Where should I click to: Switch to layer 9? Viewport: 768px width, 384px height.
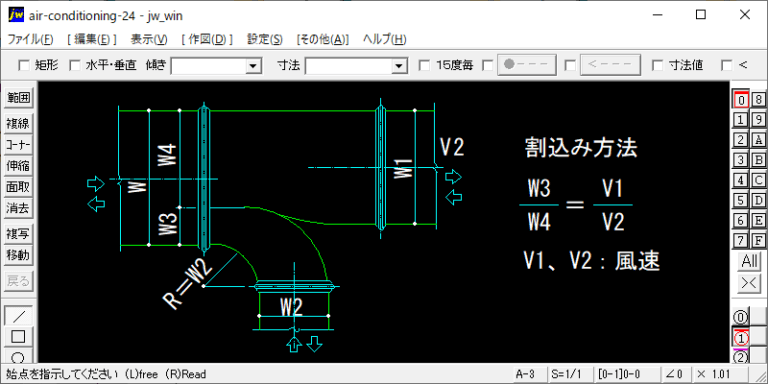pos(758,120)
